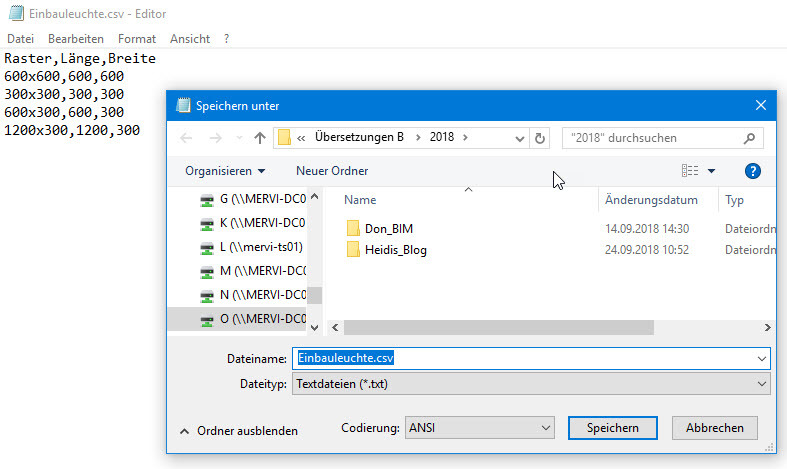Click the Heidis_Blog folder icon
This screenshot has width=787, height=469.
coord(353,249)
